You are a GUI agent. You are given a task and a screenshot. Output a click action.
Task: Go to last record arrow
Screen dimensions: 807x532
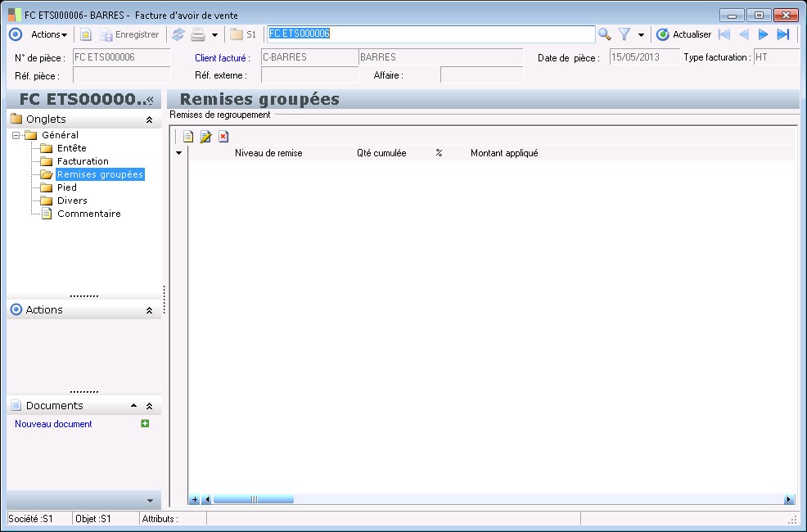(x=782, y=34)
